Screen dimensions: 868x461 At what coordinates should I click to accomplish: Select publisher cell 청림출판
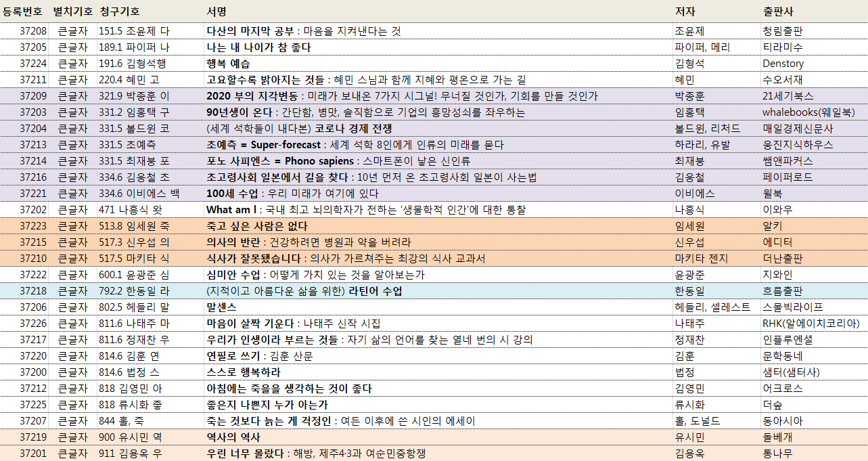click(x=782, y=31)
